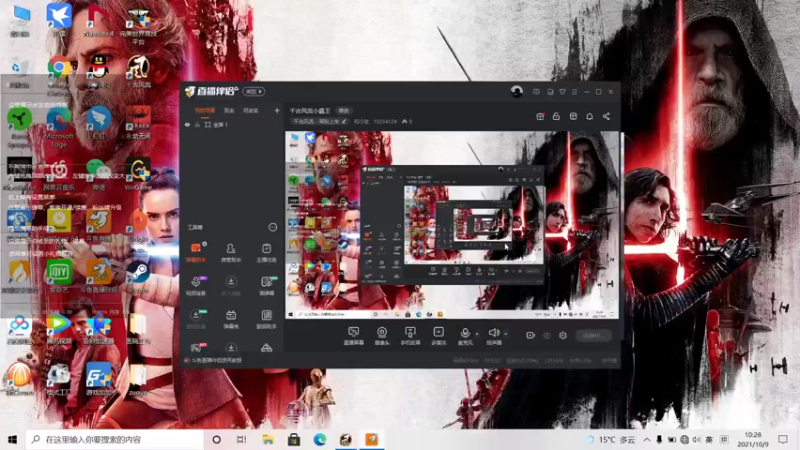Screen dimensions: 800x450
Task: Open the PK tool with red HOT badge
Action: [196, 348]
